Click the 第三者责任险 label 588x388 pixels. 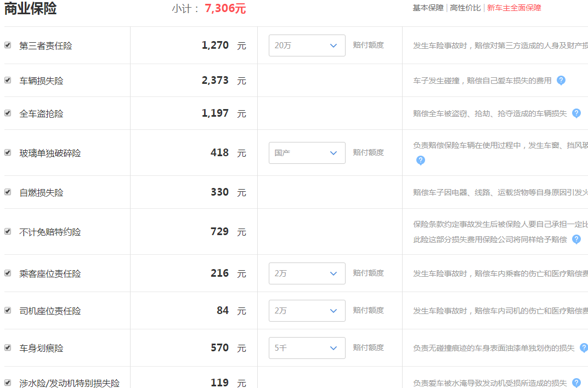click(x=46, y=45)
